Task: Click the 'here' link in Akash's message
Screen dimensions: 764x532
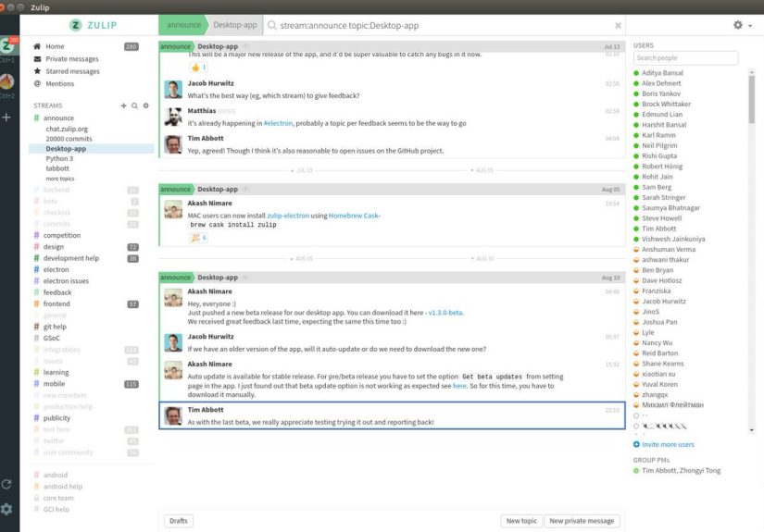Action: [459, 386]
